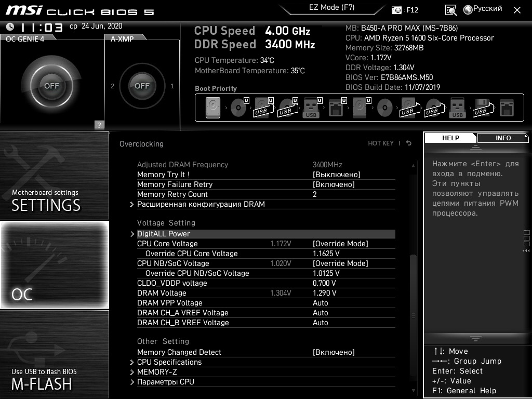The width and height of the screenshot is (532, 399).
Task: Open CPU Core Voltage [Override Mode] dropdown
Action: (340, 244)
